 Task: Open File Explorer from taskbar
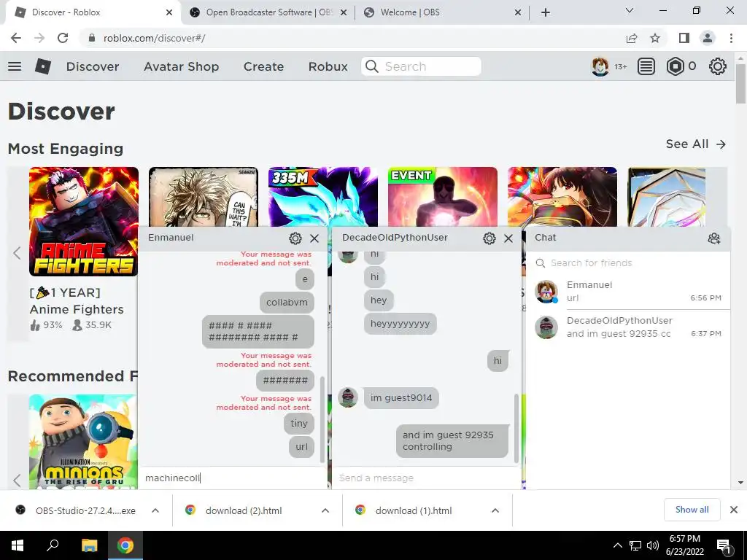pos(89,545)
